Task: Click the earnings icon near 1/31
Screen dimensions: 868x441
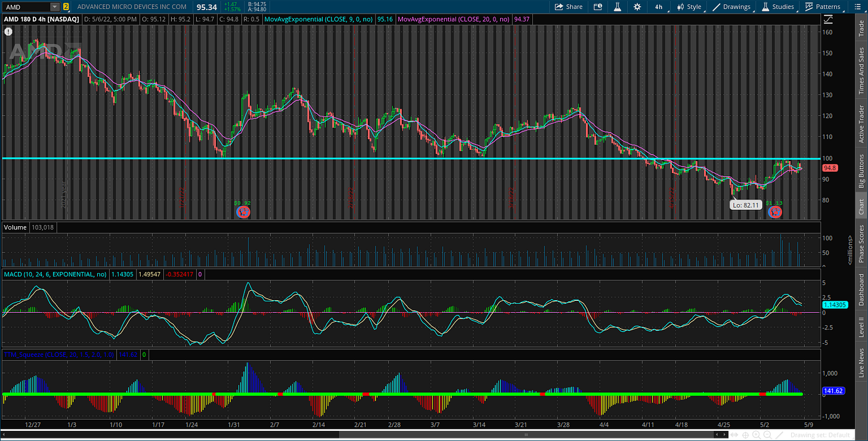Action: coord(242,212)
